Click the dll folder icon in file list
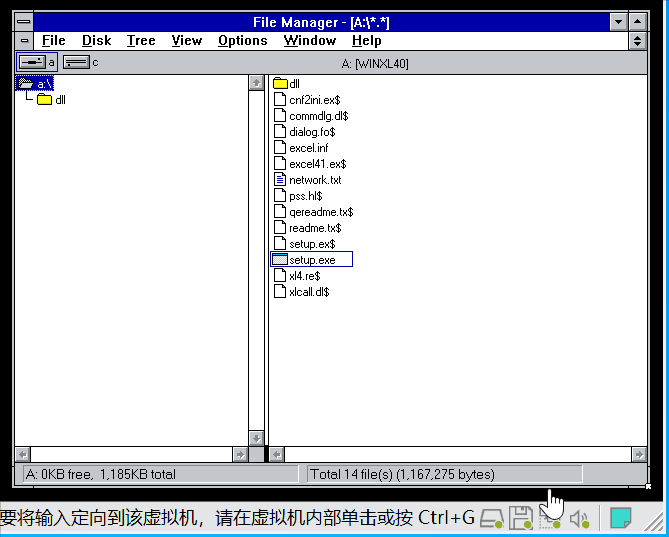The image size is (669, 537). (280, 84)
